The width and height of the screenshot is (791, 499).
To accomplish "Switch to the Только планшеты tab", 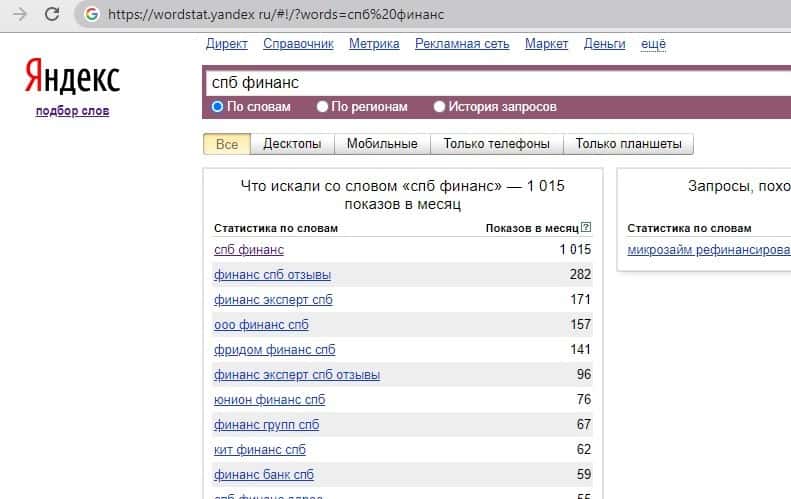I will point(628,144).
